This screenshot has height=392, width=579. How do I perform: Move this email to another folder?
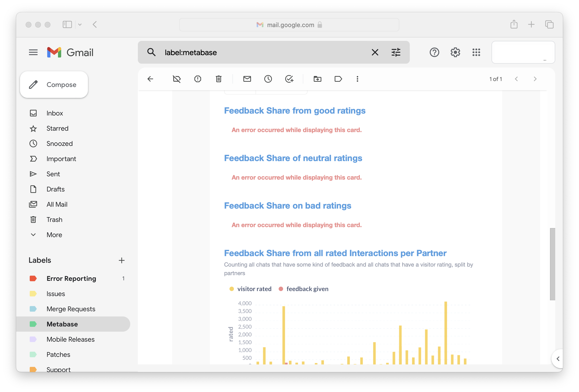(317, 79)
